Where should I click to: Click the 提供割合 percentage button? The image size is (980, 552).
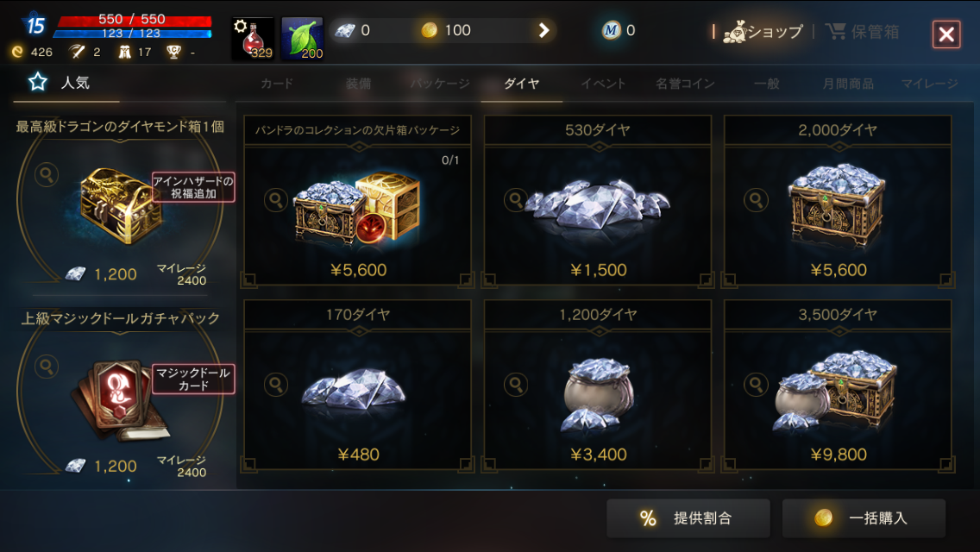[688, 517]
